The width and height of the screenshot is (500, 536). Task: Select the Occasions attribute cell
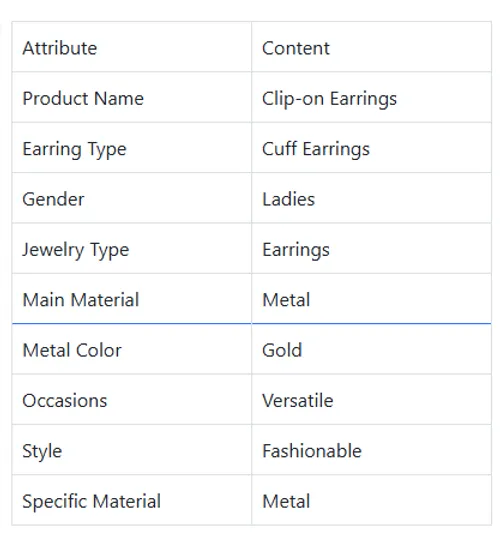(x=132, y=400)
